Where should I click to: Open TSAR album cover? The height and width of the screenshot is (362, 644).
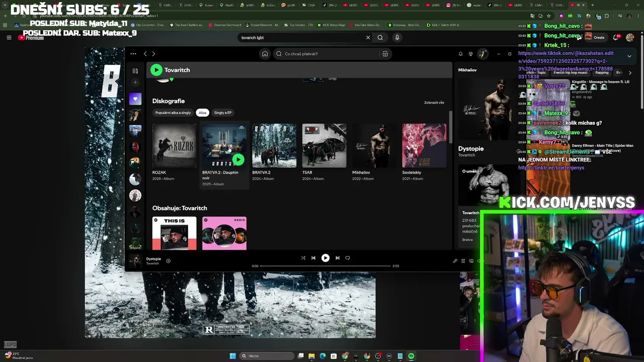324,146
